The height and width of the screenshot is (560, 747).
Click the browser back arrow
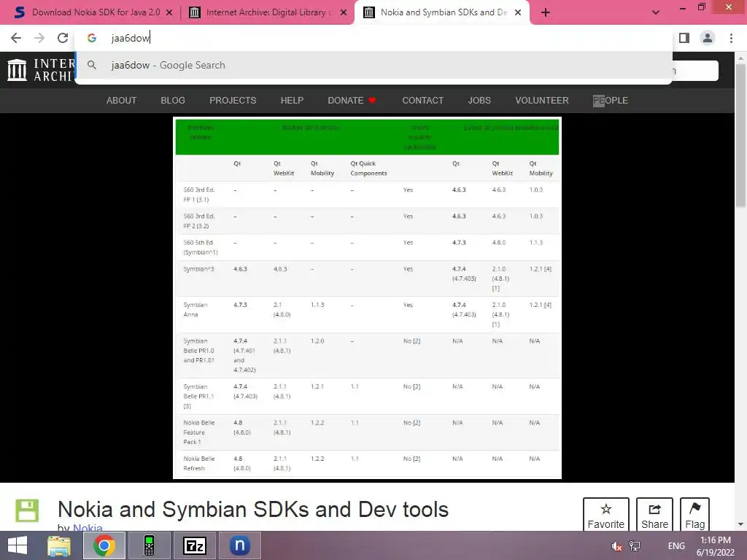(16, 38)
